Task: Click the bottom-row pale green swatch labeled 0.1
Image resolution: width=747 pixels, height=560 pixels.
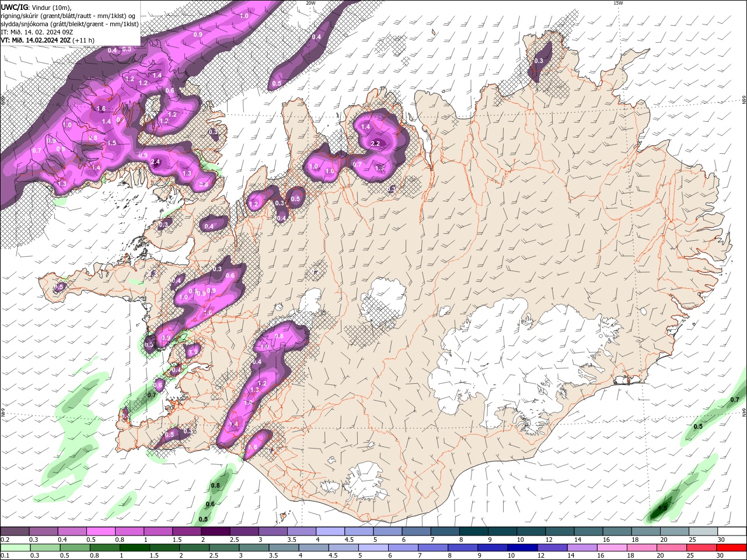Action: pyautogui.click(x=15, y=548)
